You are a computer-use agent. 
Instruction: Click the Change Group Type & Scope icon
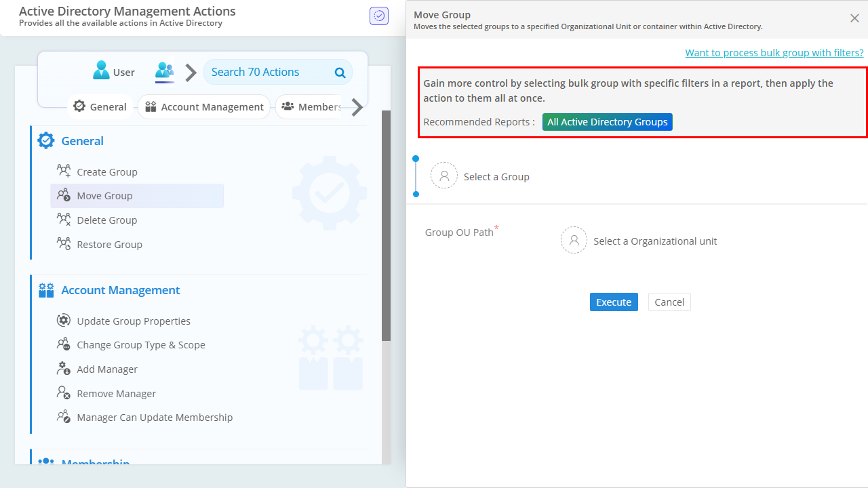(64, 344)
